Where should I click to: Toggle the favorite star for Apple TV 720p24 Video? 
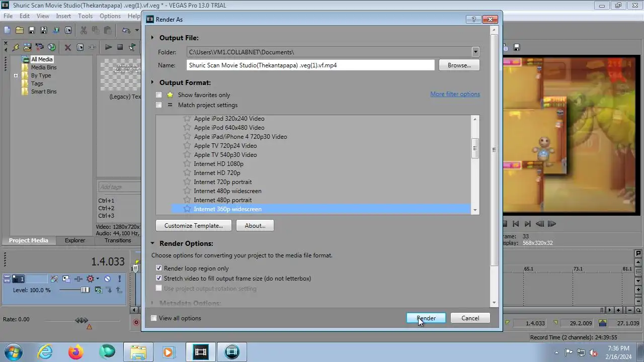[187, 146]
